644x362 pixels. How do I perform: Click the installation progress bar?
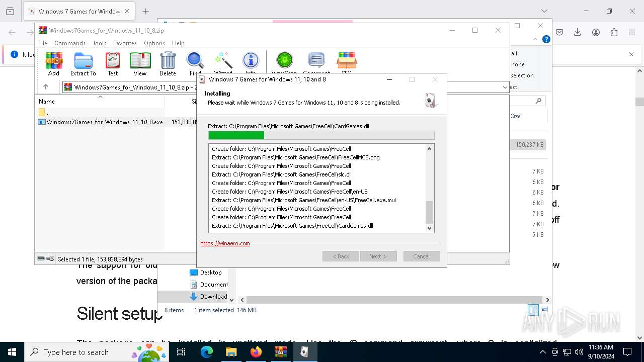click(x=321, y=135)
